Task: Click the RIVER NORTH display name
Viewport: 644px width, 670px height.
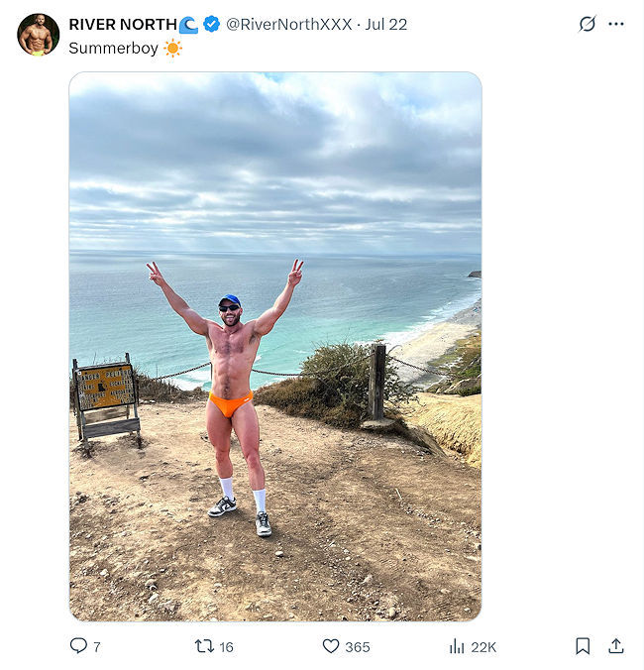Action: [x=123, y=24]
